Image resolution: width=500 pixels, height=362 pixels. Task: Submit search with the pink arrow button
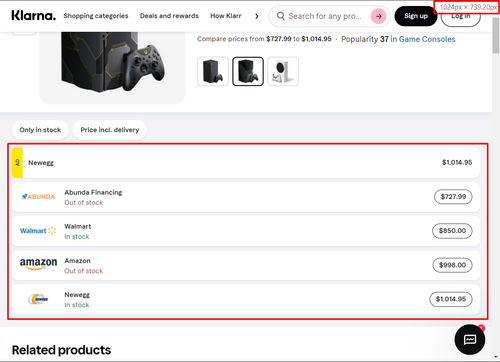(378, 16)
